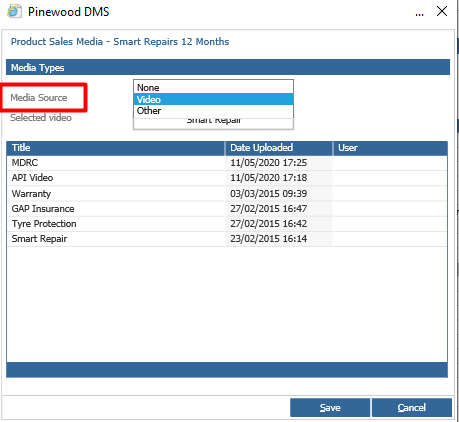Select the MDRC video row
This screenshot has height=422, width=459.
click(227, 163)
